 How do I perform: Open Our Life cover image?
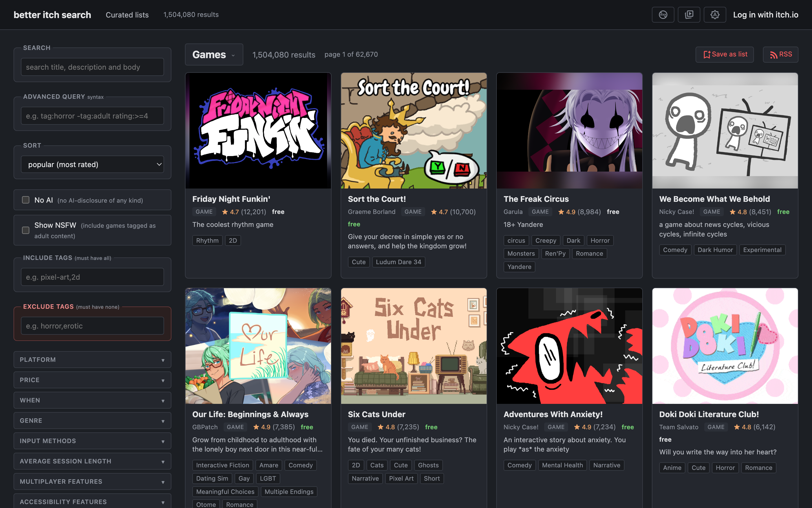[258, 346]
